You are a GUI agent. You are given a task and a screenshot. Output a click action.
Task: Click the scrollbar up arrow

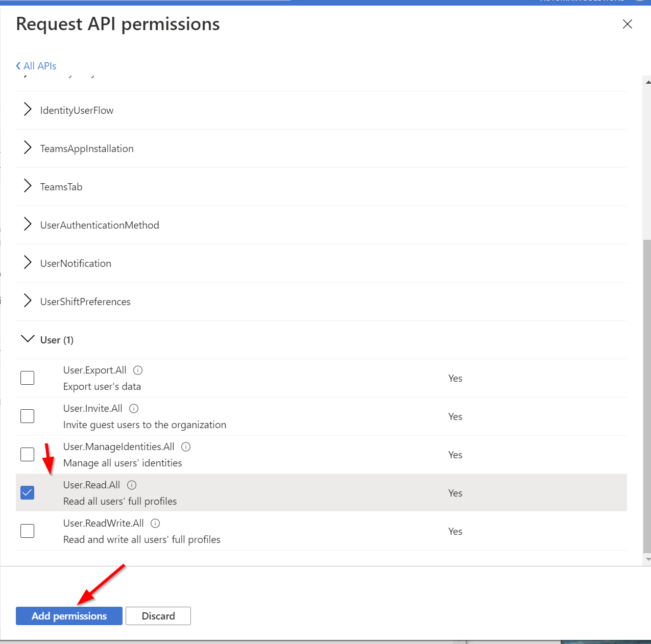click(647, 82)
